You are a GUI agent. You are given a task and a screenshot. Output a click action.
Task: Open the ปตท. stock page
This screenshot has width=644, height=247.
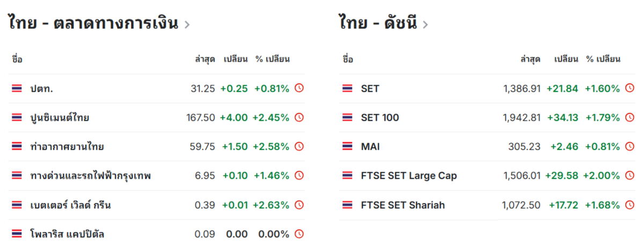(x=41, y=89)
